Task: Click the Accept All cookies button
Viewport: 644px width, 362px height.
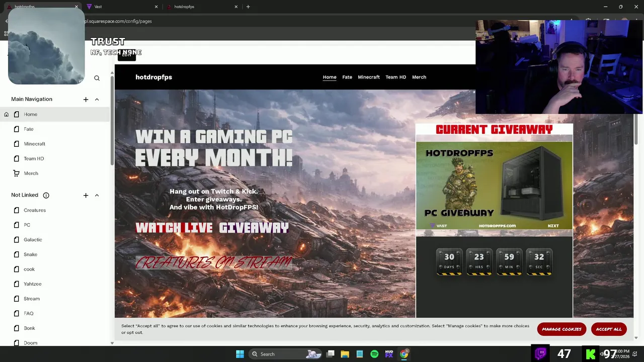Action: [x=609, y=329]
